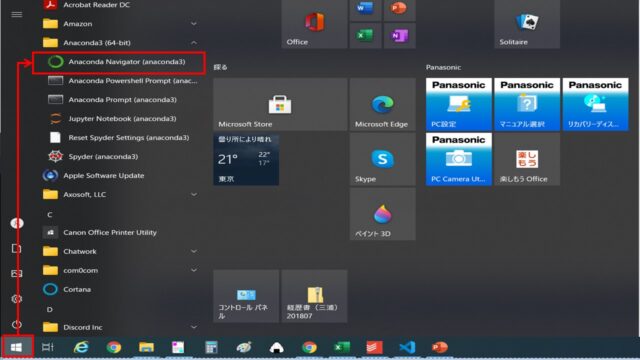Open the Tokyo weather tile
This screenshot has width=640, height=360.
pyautogui.click(x=246, y=159)
